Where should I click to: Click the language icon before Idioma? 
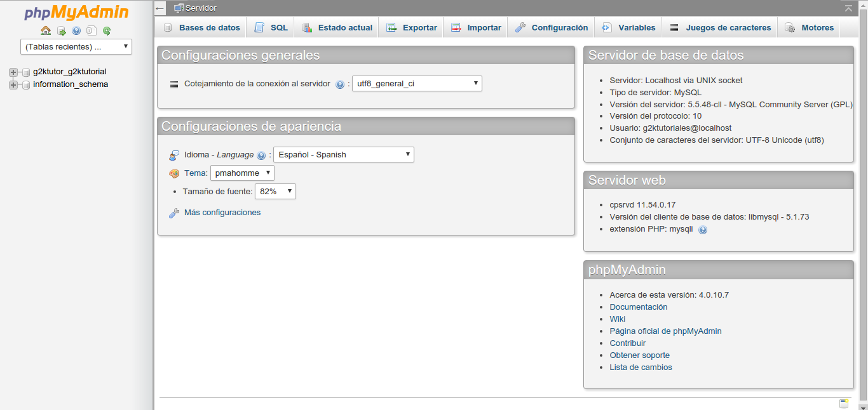point(174,155)
